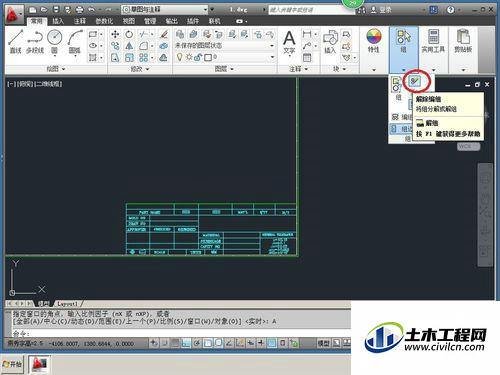
Task: Switch to the Insert (插入) ribbon tab
Action: (x=58, y=21)
